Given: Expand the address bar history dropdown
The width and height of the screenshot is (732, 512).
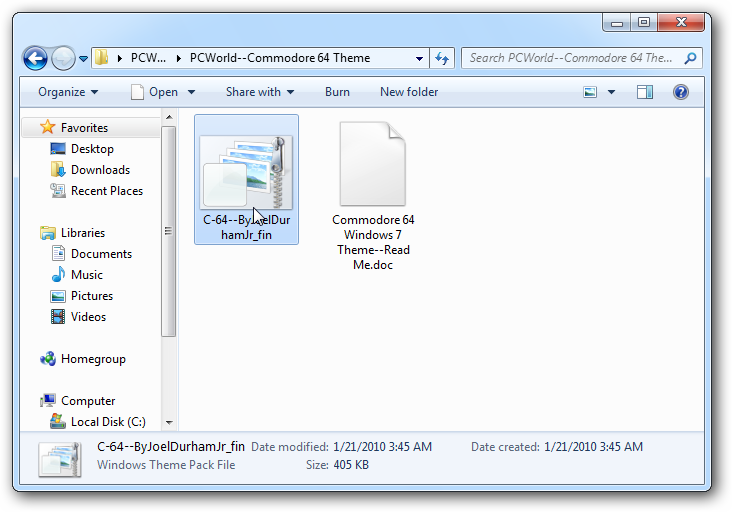Looking at the screenshot, I should tap(419, 58).
